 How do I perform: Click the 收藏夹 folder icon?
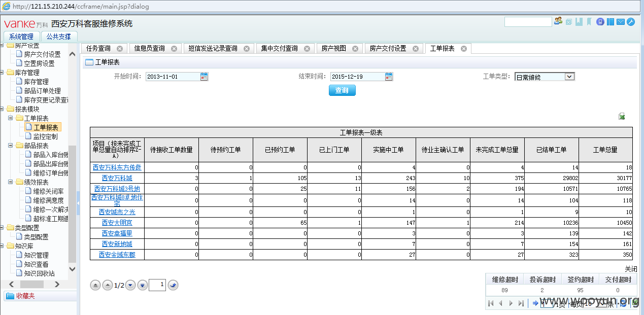[10, 296]
